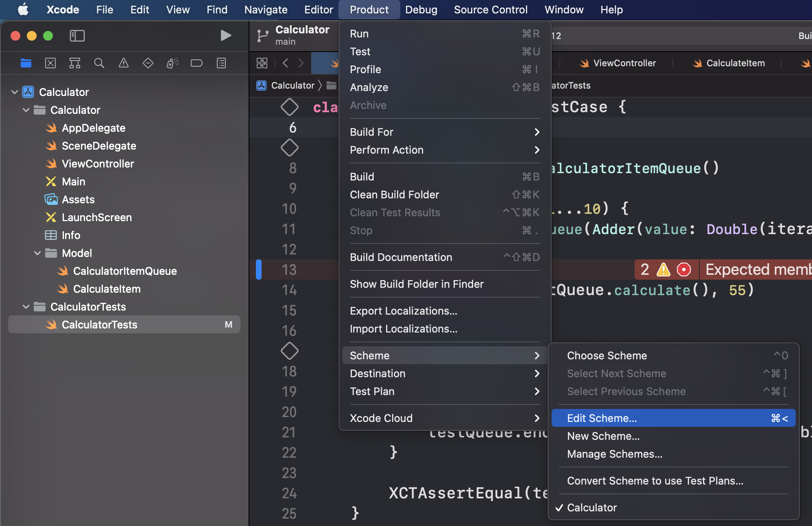
Task: Select Analyze from Product menu
Action: 445,87
